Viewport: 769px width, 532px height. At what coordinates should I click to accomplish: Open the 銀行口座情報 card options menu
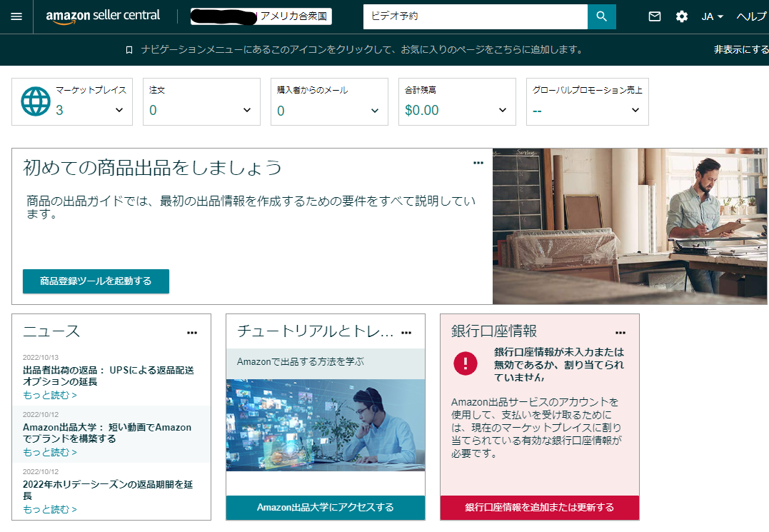(620, 333)
